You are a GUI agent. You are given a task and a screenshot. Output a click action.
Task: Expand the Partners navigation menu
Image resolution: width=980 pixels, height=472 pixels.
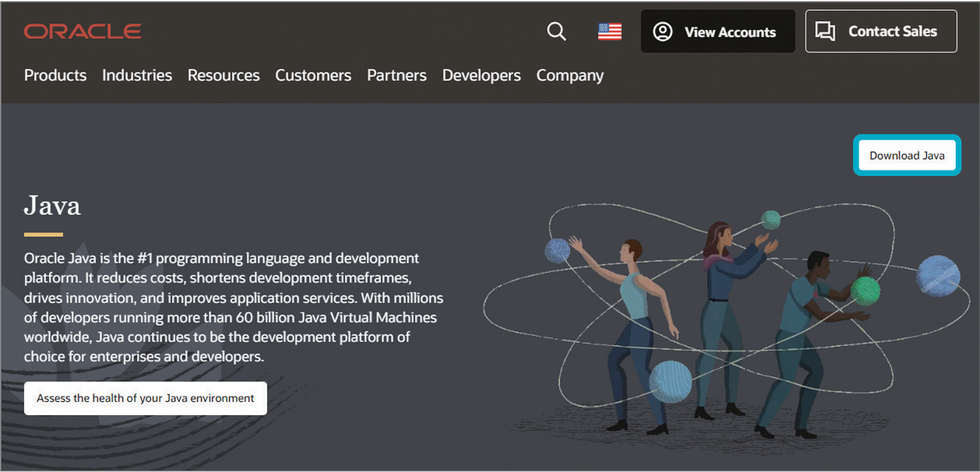(396, 75)
